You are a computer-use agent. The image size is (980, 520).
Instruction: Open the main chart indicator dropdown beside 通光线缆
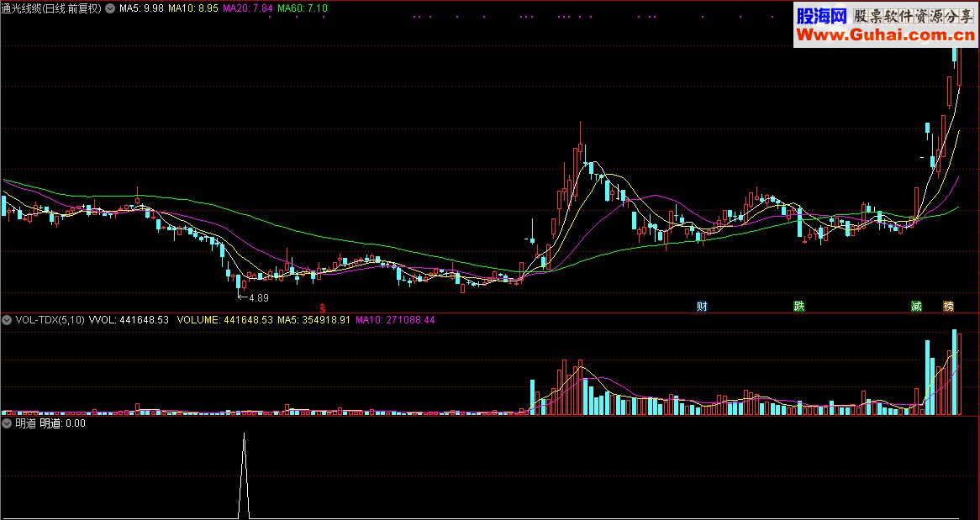(x=111, y=8)
